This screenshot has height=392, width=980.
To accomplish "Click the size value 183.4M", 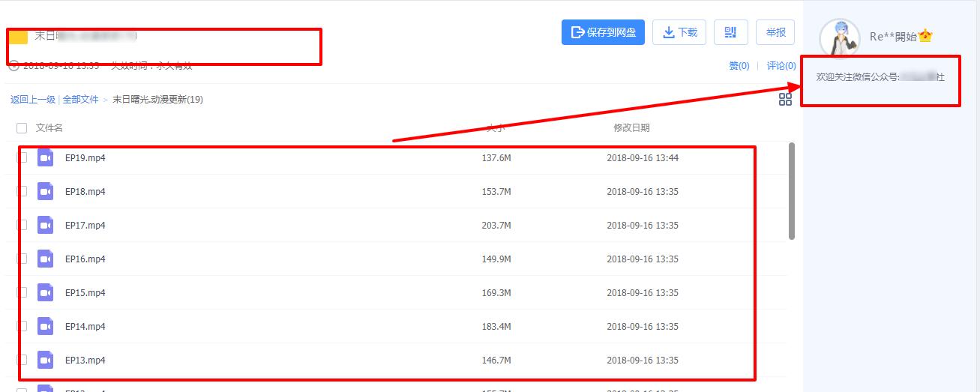I will [x=496, y=326].
